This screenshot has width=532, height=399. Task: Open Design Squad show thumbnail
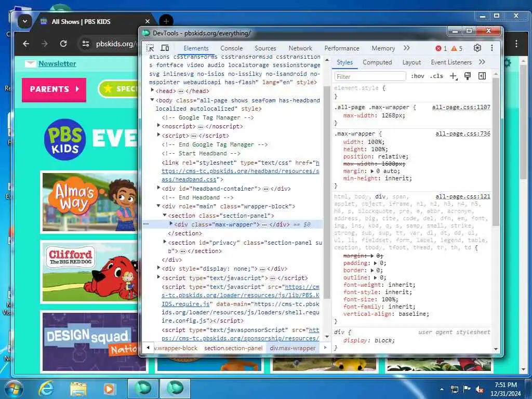(x=94, y=342)
